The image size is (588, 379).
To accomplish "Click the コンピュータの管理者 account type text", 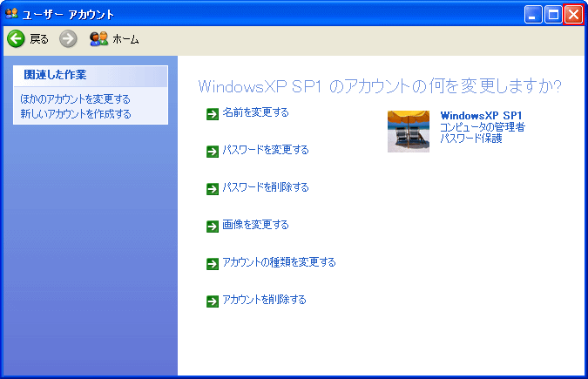I will [483, 127].
